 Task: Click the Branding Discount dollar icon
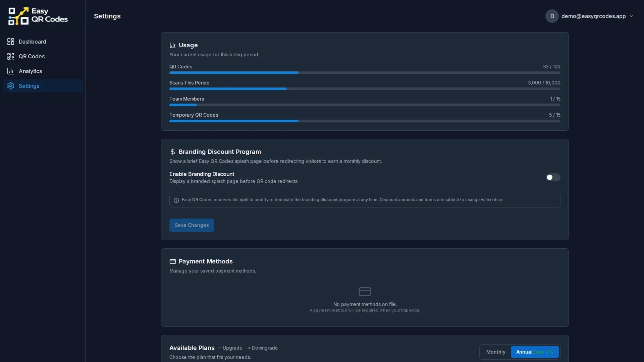[x=172, y=152]
